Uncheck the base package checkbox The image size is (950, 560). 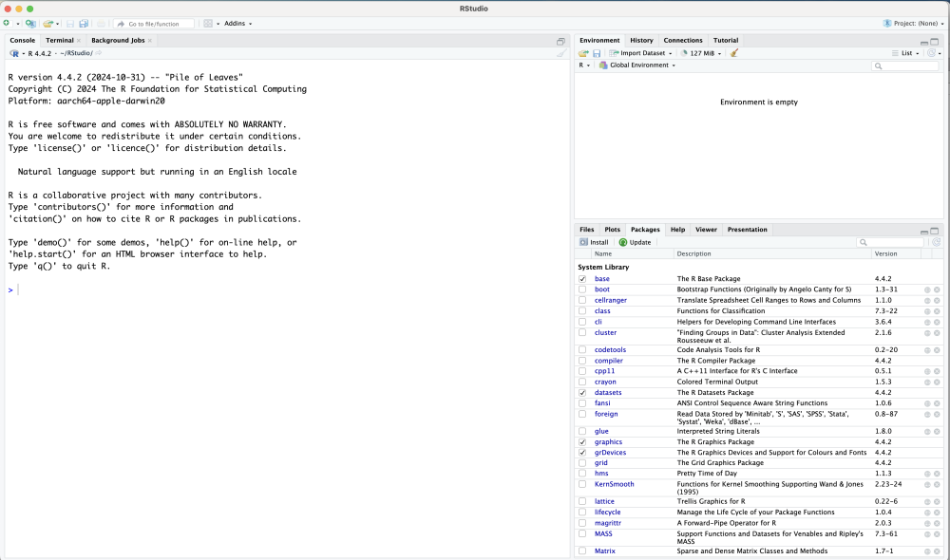582,279
